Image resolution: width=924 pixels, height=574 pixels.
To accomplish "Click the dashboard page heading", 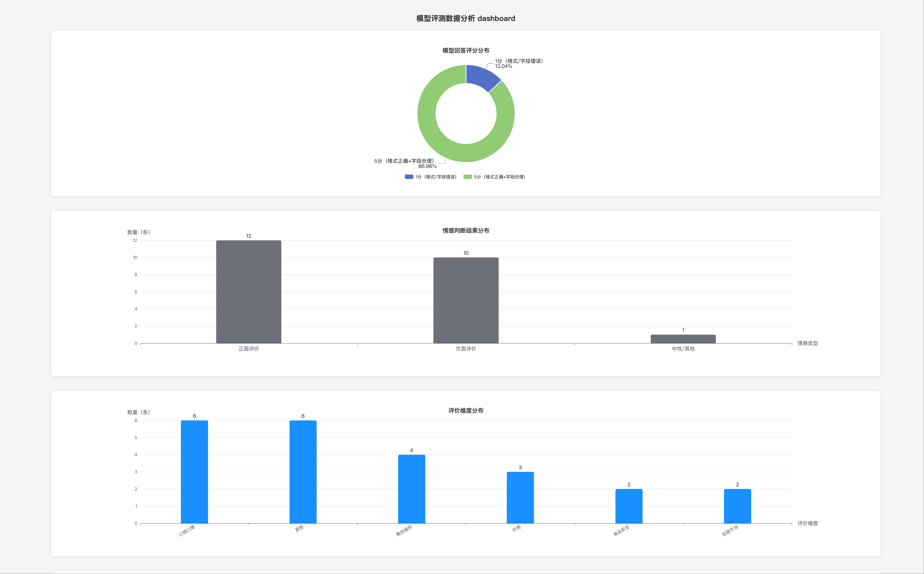I will pos(465,18).
